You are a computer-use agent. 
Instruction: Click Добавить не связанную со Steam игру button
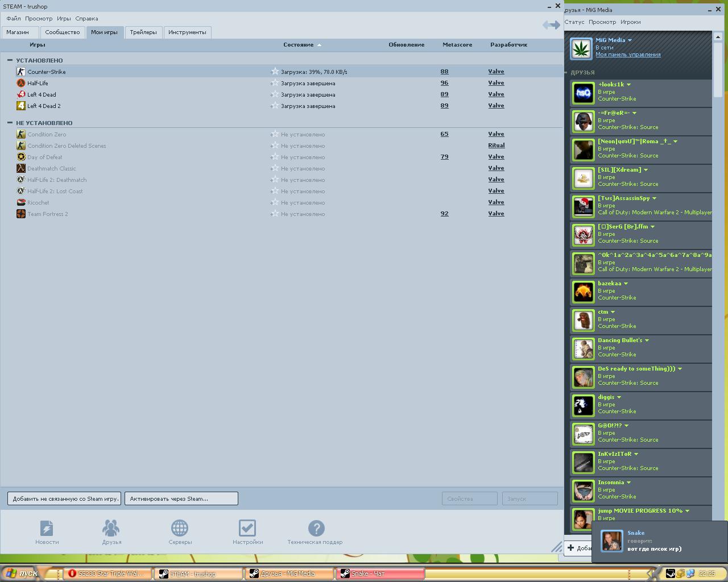(x=64, y=498)
